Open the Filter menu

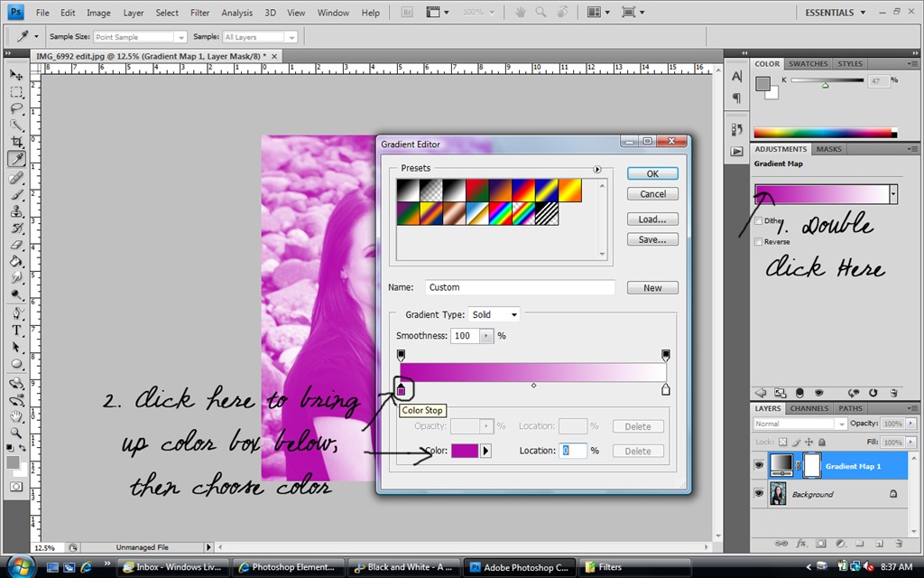coord(199,13)
